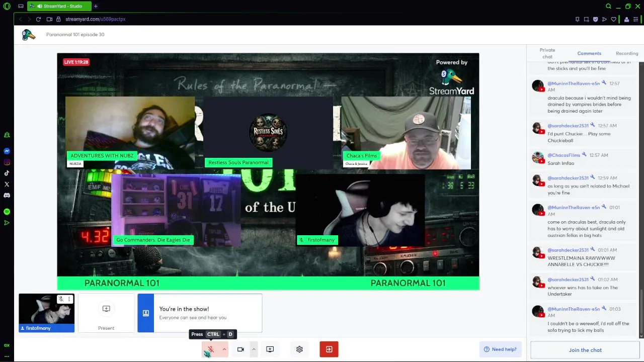
Task: Open the player/flow arrow icon
Action: [604, 19]
